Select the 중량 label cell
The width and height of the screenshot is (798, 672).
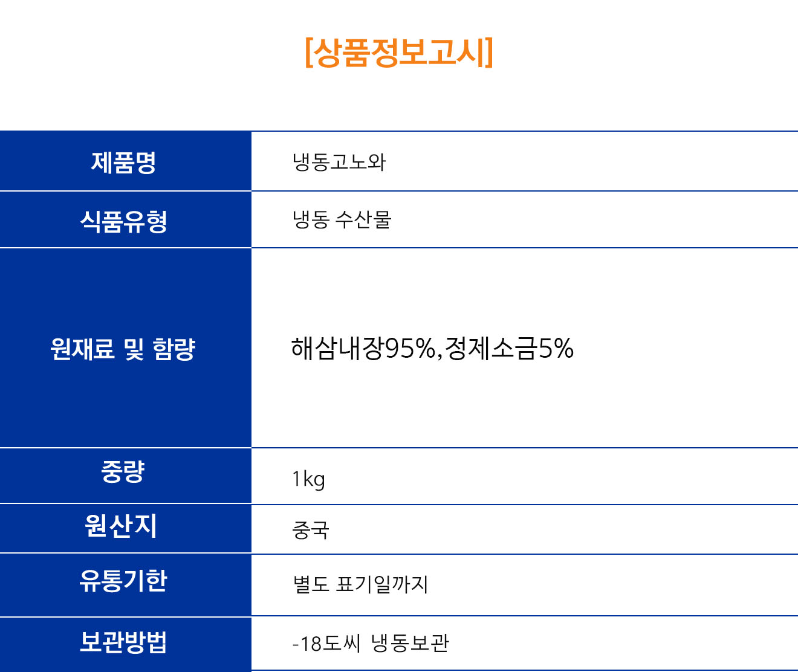pos(125,476)
